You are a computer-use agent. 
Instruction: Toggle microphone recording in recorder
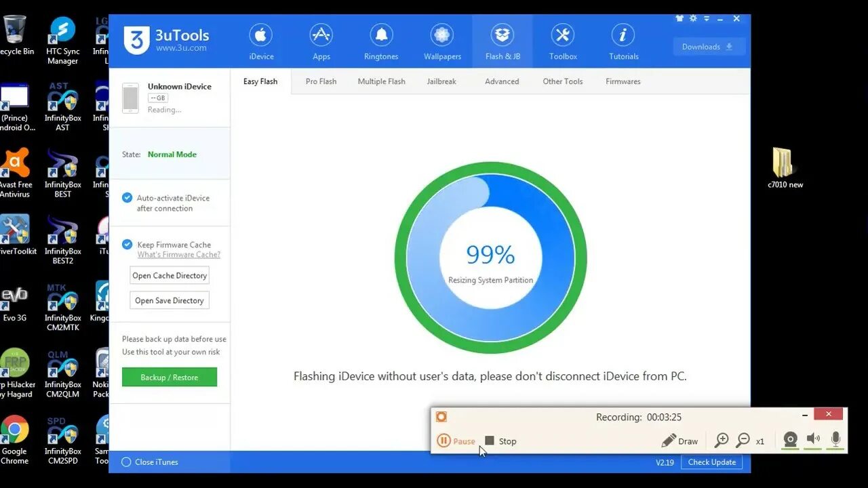tap(835, 441)
